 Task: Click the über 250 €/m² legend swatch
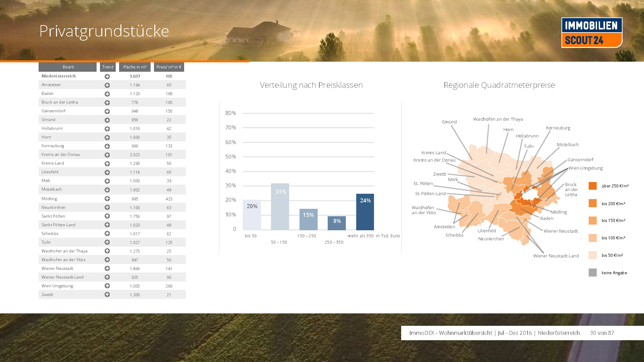[x=592, y=186]
